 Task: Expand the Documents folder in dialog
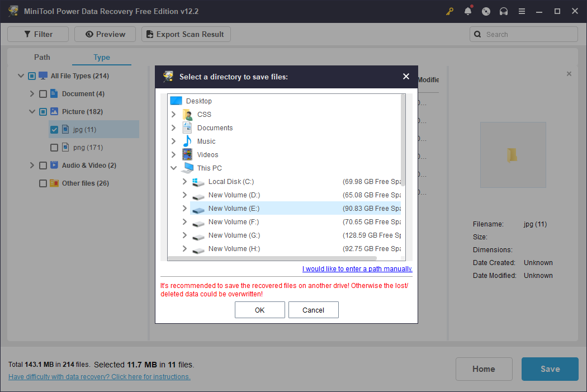[x=173, y=127]
